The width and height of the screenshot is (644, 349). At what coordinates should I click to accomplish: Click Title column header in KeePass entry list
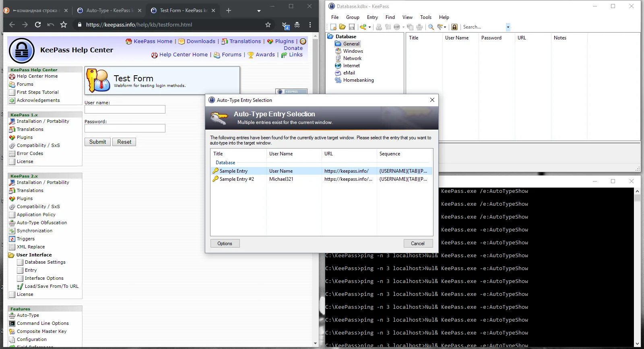point(423,38)
